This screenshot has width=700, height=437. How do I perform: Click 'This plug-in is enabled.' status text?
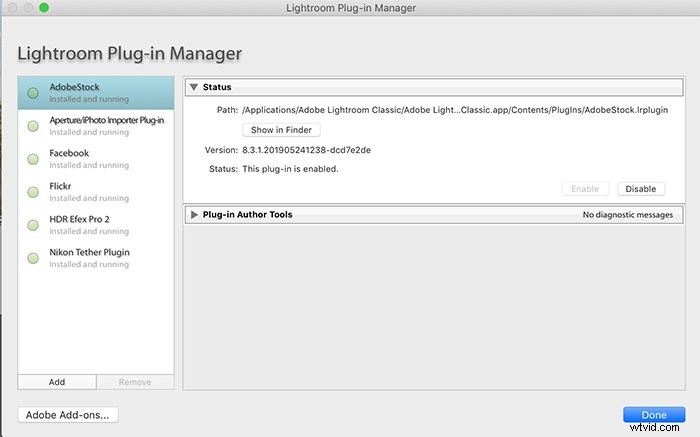click(290, 169)
